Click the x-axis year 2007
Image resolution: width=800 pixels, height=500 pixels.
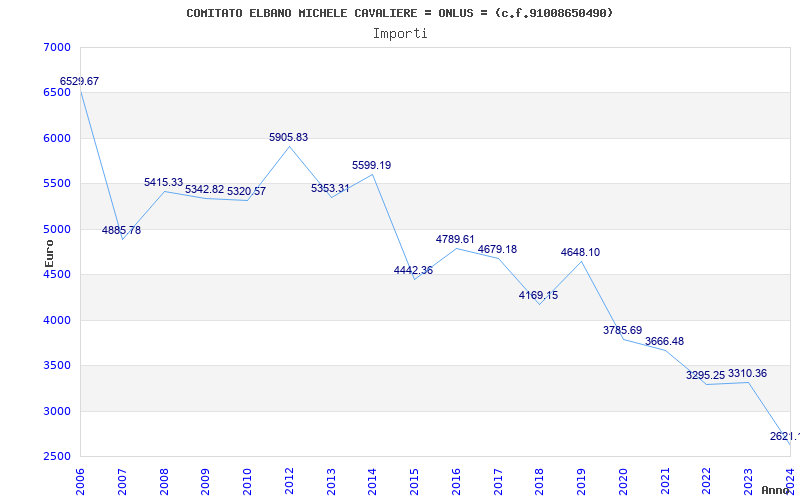click(x=122, y=481)
